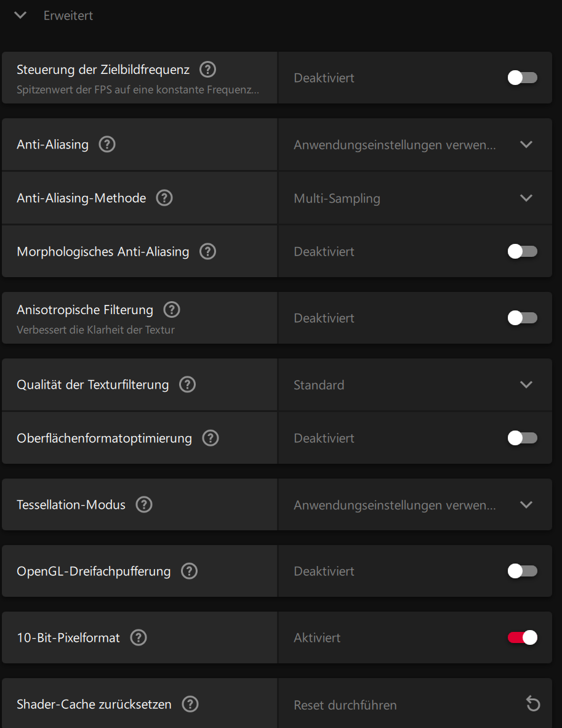Viewport: 562px width, 728px height.
Task: Click the reset arrow for Shader-Cache
Action: pyautogui.click(x=533, y=704)
